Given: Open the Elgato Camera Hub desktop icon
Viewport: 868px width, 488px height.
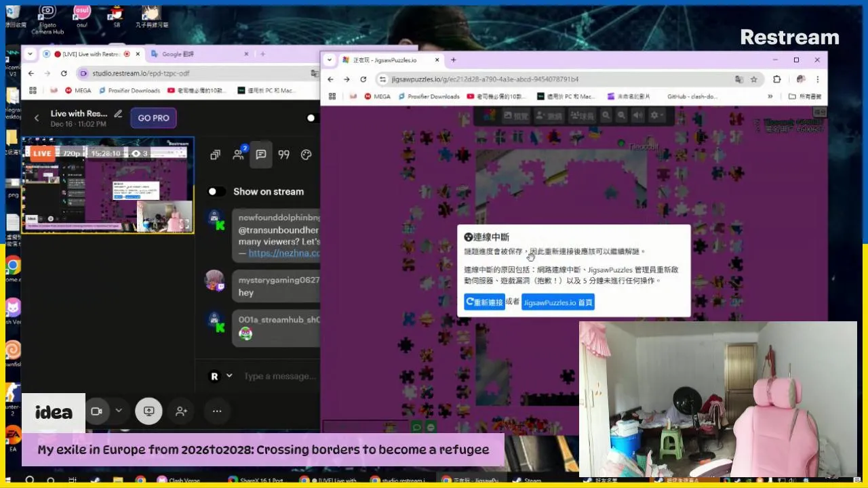Looking at the screenshot, I should point(47,20).
